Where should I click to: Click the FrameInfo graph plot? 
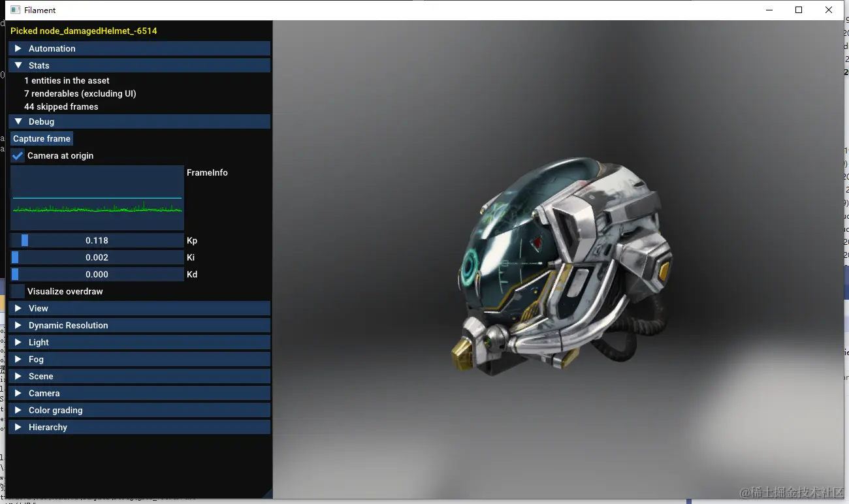[97, 198]
